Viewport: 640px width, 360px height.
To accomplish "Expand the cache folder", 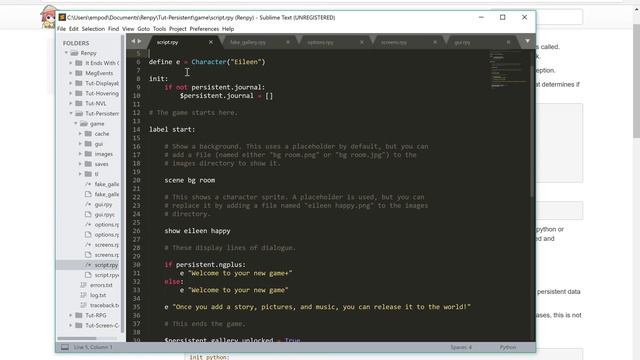I will coord(80,133).
